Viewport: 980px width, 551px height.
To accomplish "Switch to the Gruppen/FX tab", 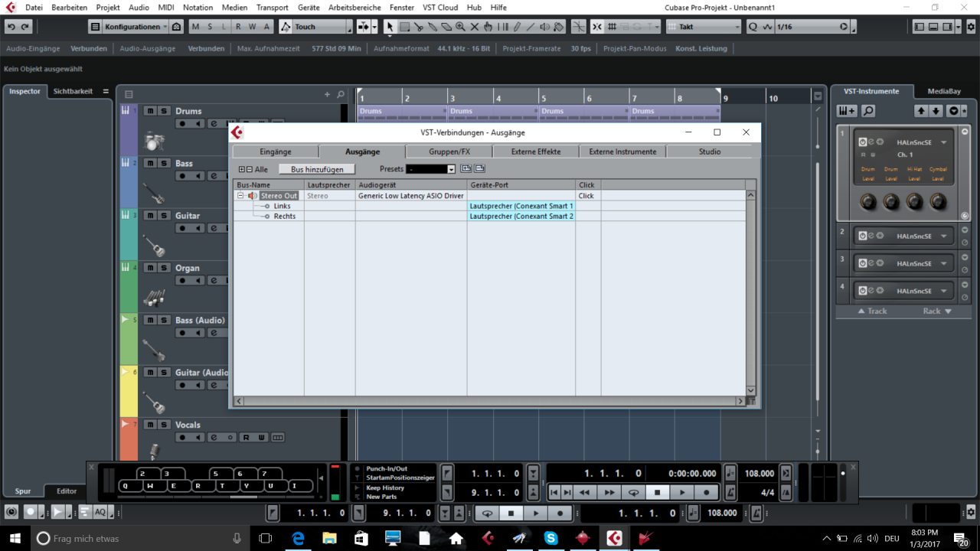I will click(449, 152).
